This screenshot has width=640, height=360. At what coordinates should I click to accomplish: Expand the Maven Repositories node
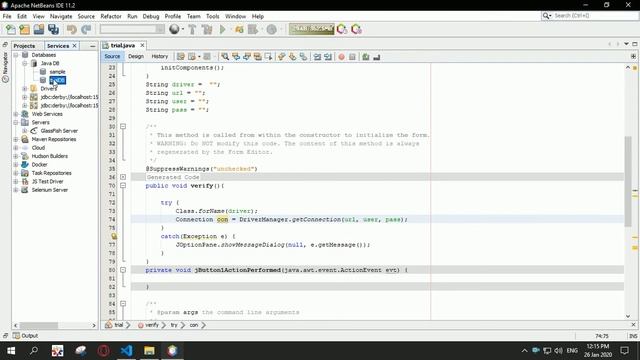coord(16,139)
